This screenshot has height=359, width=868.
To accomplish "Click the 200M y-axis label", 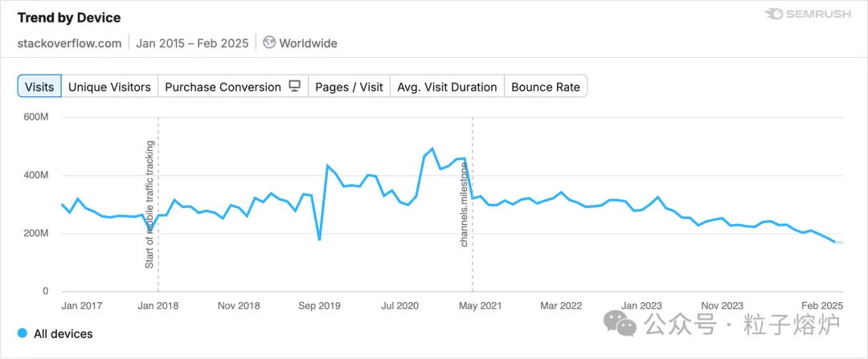I will click(35, 234).
